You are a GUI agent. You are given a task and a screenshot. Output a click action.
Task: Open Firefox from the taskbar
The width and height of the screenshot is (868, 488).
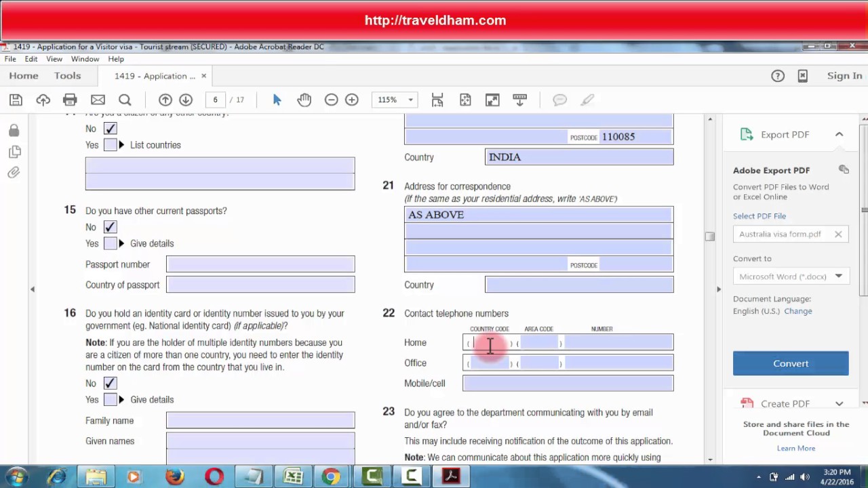pos(174,477)
